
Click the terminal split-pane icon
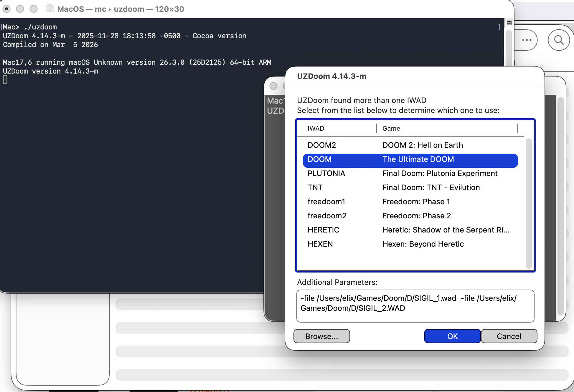click(x=509, y=23)
